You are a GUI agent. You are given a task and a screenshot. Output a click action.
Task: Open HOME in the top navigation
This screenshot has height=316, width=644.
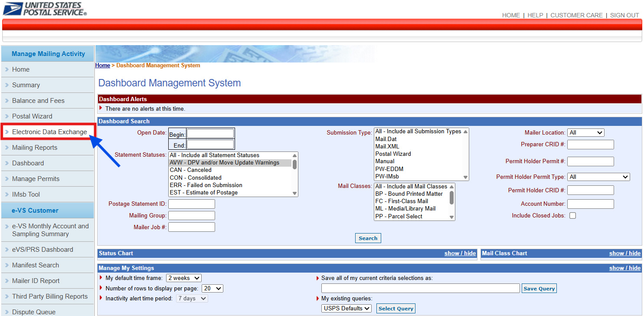[x=511, y=15]
